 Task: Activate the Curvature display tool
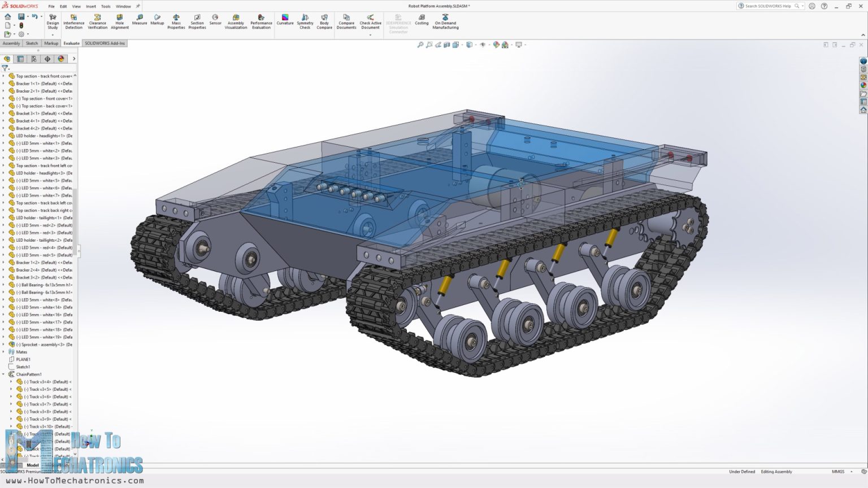pos(285,21)
